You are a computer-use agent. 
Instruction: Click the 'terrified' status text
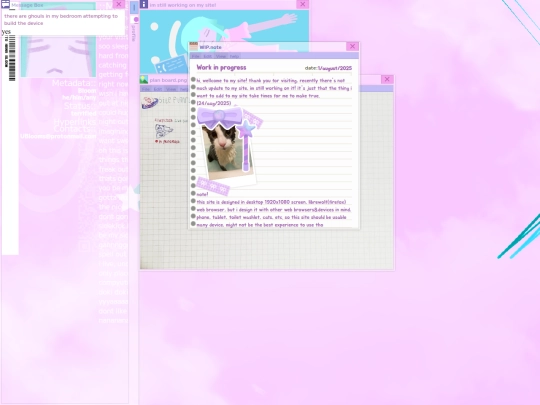point(84,113)
